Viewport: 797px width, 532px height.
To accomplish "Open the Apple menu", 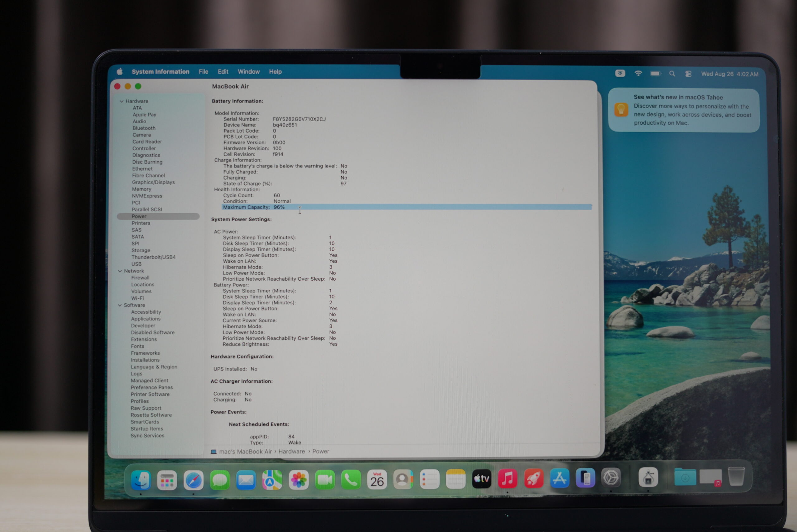I will tap(120, 72).
